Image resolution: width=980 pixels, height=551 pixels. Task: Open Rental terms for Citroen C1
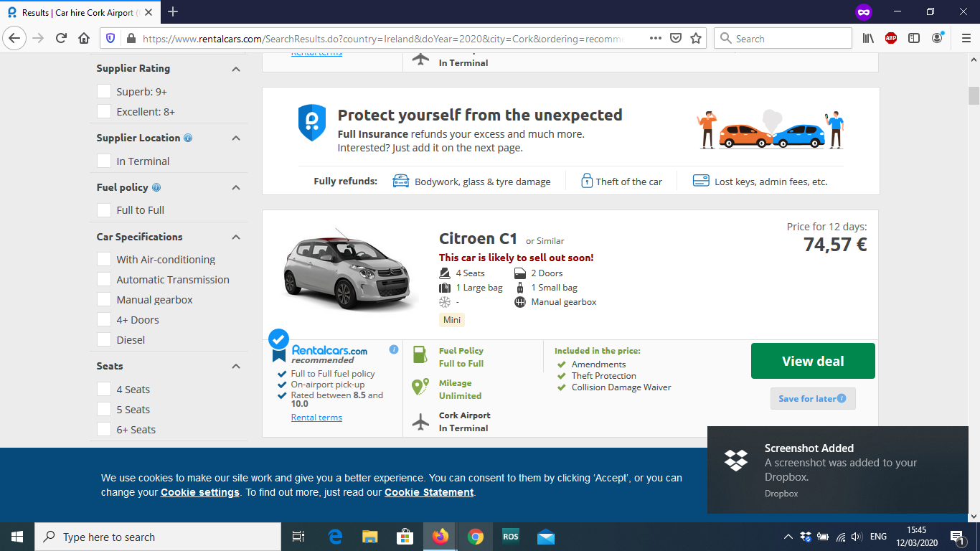[x=316, y=418]
